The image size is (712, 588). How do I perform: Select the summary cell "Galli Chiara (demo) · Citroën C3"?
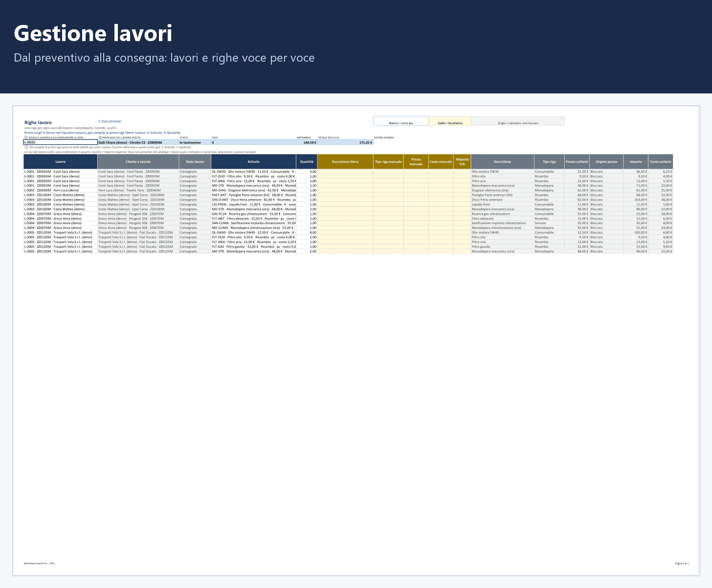pyautogui.click(x=138, y=142)
